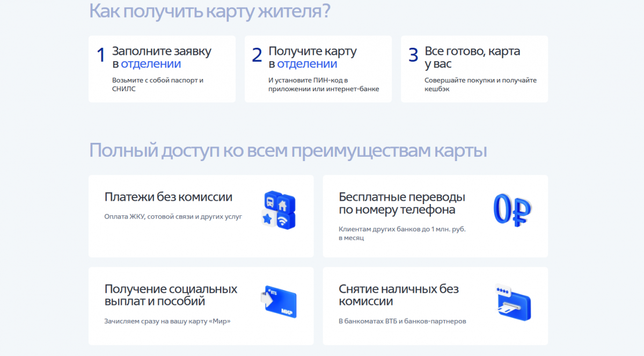
Task: Click the 'В банкоматах ВТБ и банков-партнеров' text
Action: [402, 321]
